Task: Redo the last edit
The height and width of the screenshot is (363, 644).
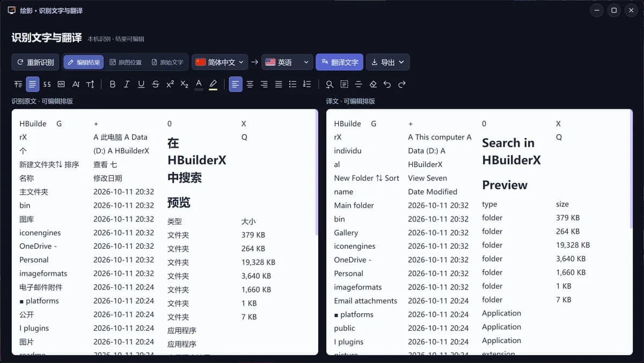Action: (401, 84)
